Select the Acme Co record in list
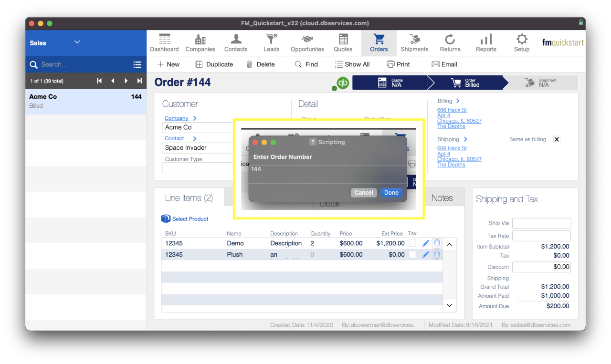Viewport: 611px width, 364px height. [85, 101]
